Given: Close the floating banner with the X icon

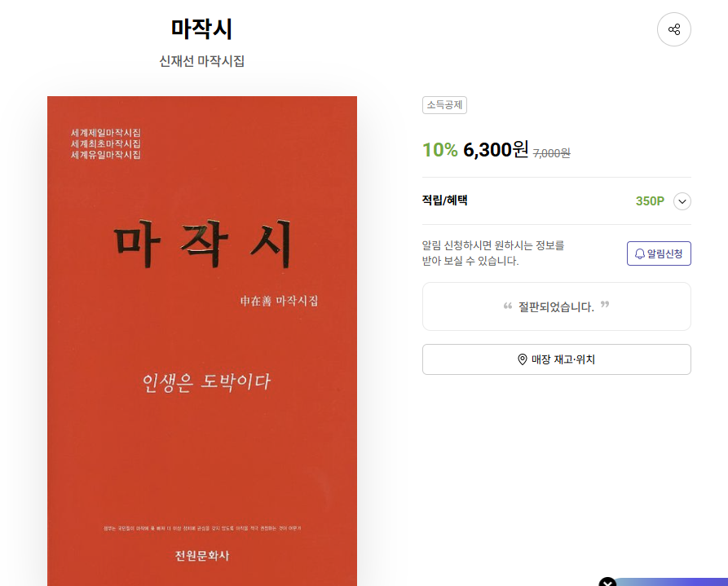Looking at the screenshot, I should pyautogui.click(x=607, y=582).
